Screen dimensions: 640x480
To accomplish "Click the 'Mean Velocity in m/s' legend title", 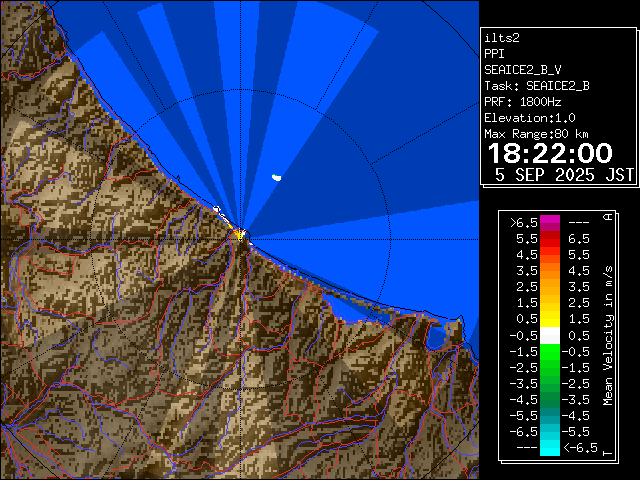I will point(607,335).
